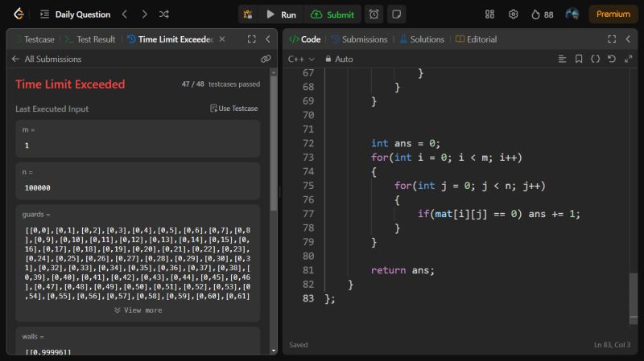This screenshot has height=361, width=644.
Task: Bookmark the code snippet
Action: point(579,59)
